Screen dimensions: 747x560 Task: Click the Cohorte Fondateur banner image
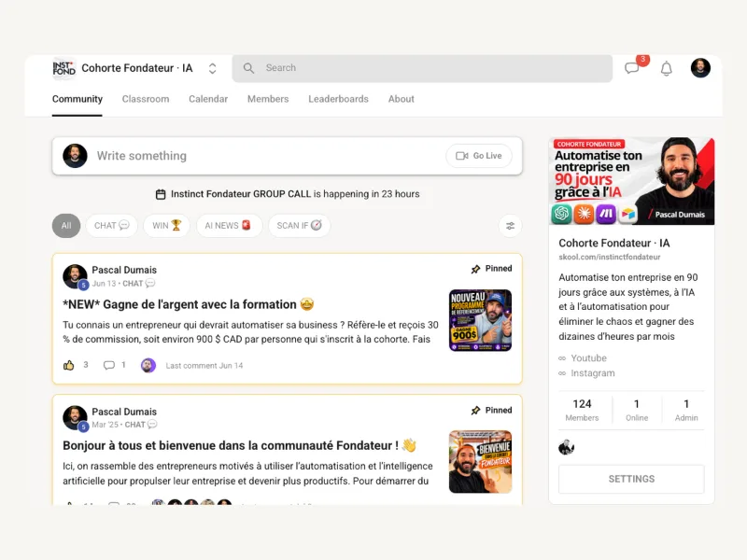[x=632, y=181]
